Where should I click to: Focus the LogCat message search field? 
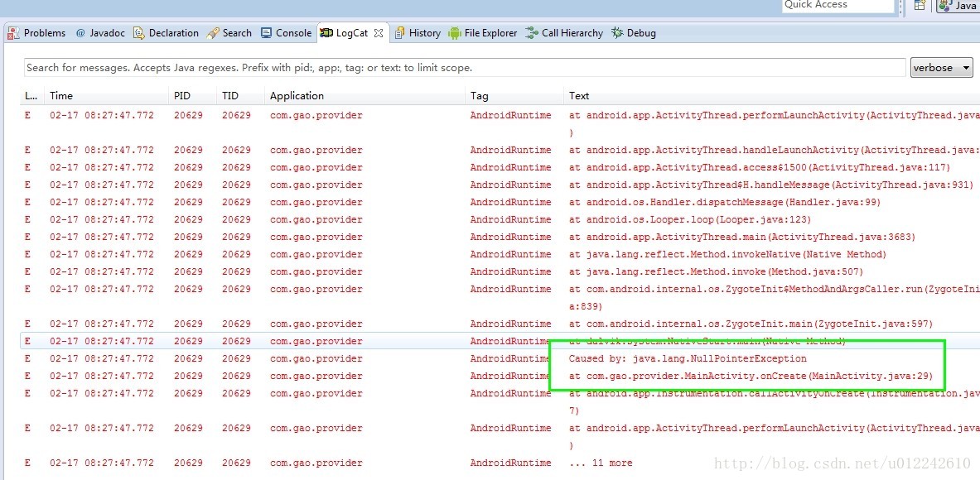pyautogui.click(x=465, y=67)
